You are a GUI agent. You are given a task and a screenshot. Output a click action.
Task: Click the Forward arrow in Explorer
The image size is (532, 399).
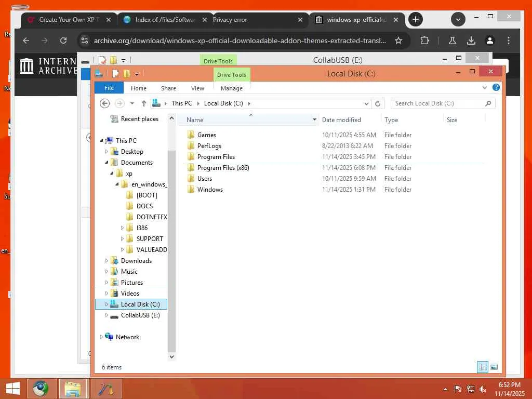tap(119, 103)
